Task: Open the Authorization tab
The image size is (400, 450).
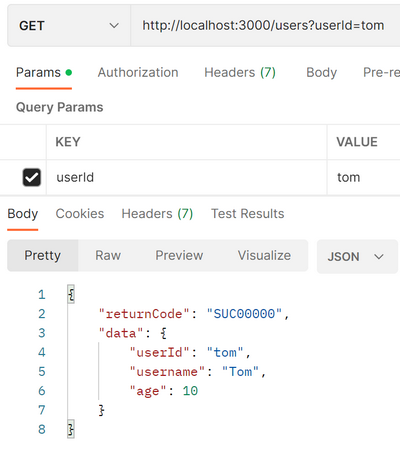Action: 138,73
